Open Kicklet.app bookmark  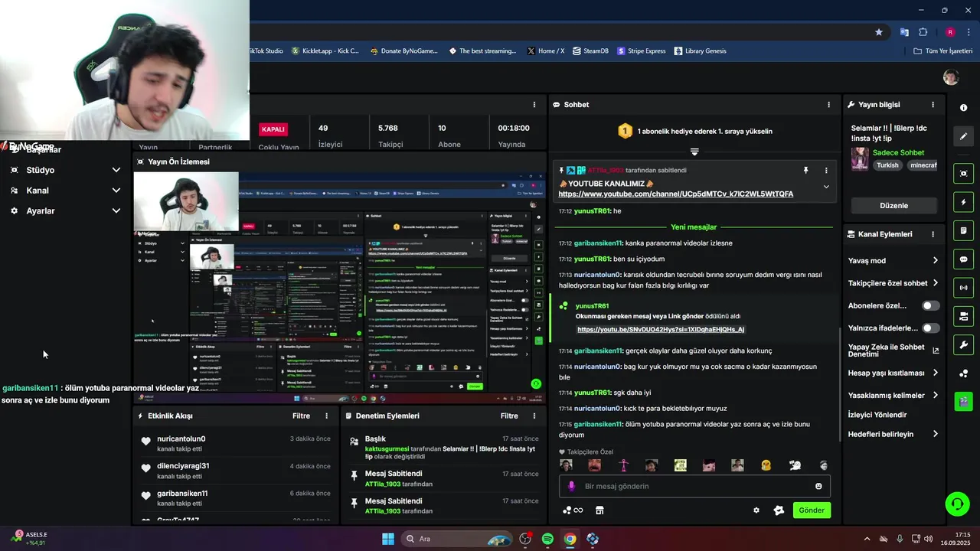(x=325, y=51)
